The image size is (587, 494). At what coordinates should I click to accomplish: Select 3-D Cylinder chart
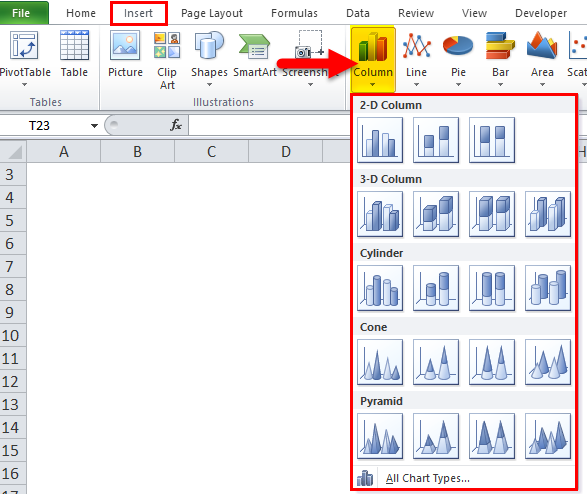pyautogui.click(x=548, y=288)
